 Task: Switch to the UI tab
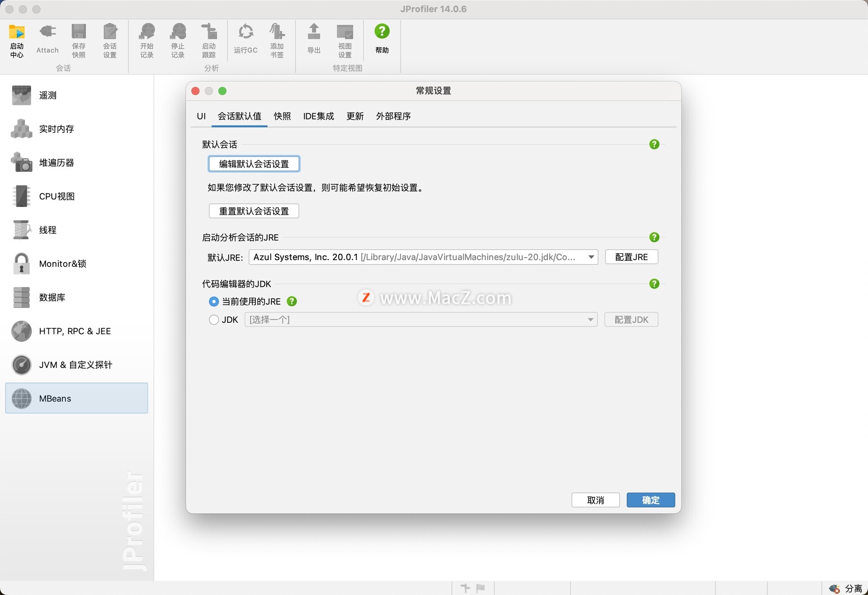click(x=201, y=116)
